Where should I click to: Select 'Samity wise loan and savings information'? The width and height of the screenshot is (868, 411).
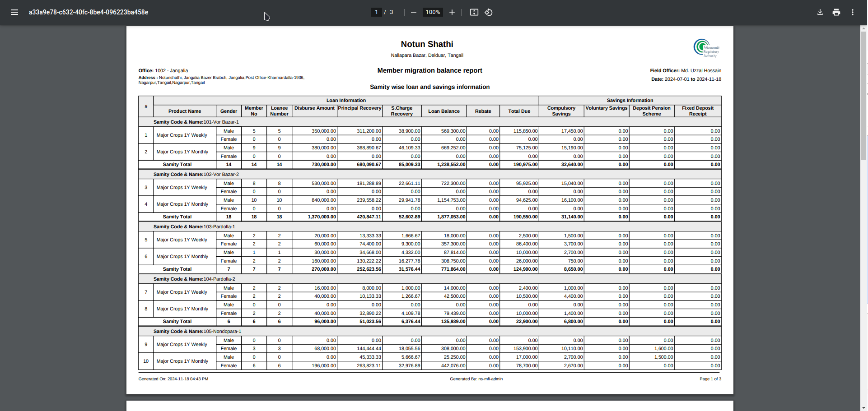[x=429, y=87]
